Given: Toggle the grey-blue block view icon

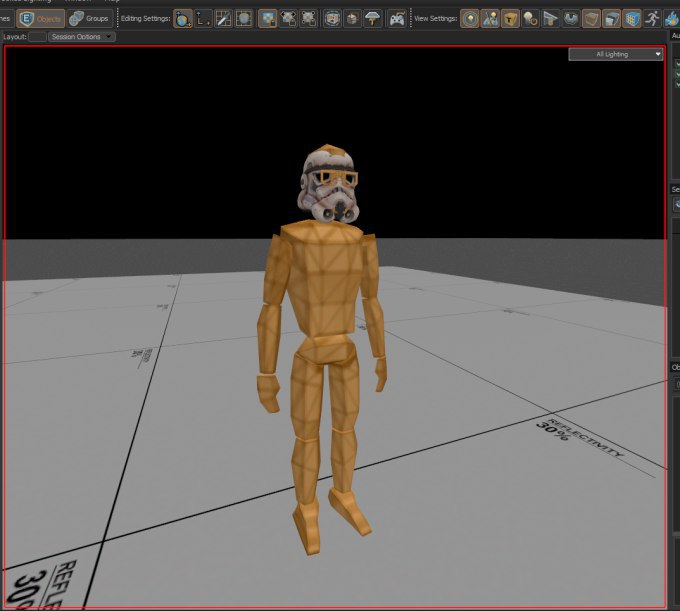Looking at the screenshot, I should click(x=611, y=19).
